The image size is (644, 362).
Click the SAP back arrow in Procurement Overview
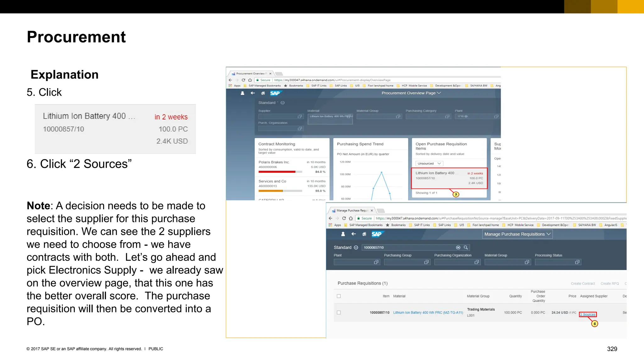(253, 93)
